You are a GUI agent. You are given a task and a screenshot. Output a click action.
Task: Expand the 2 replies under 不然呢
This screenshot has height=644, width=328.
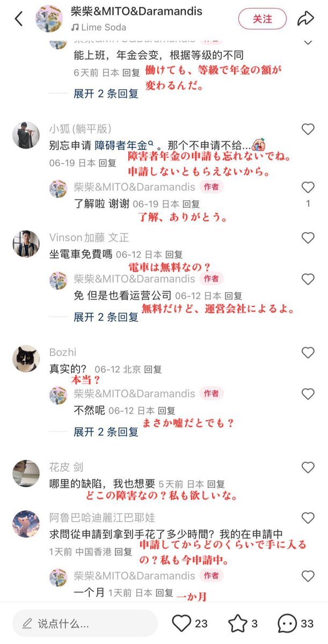106,432
